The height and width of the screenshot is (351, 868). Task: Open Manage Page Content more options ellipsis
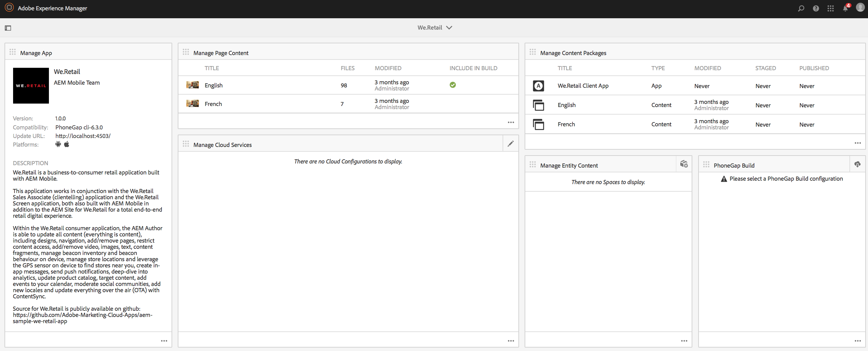[511, 122]
